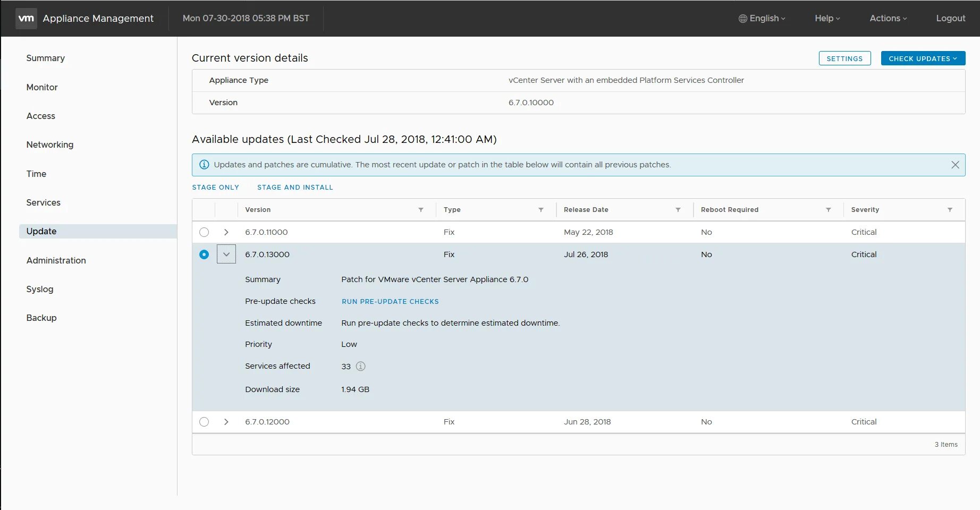This screenshot has width=980, height=510.
Task: Click Stage and Install
Action: click(295, 188)
